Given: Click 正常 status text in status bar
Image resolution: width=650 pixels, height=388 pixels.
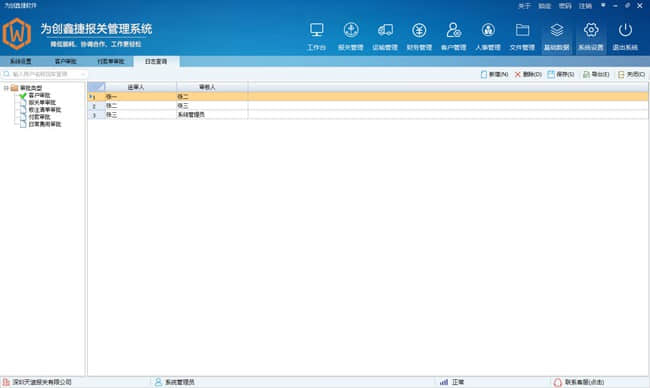Looking at the screenshot, I should pos(458,382).
